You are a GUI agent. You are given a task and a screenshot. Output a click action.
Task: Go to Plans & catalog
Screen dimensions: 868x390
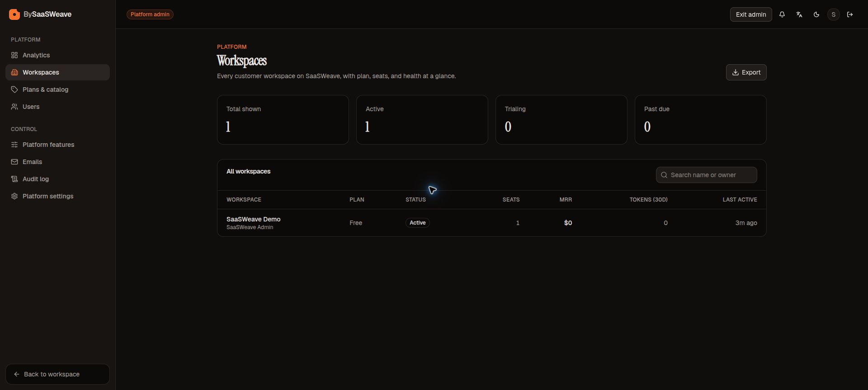(x=57, y=89)
